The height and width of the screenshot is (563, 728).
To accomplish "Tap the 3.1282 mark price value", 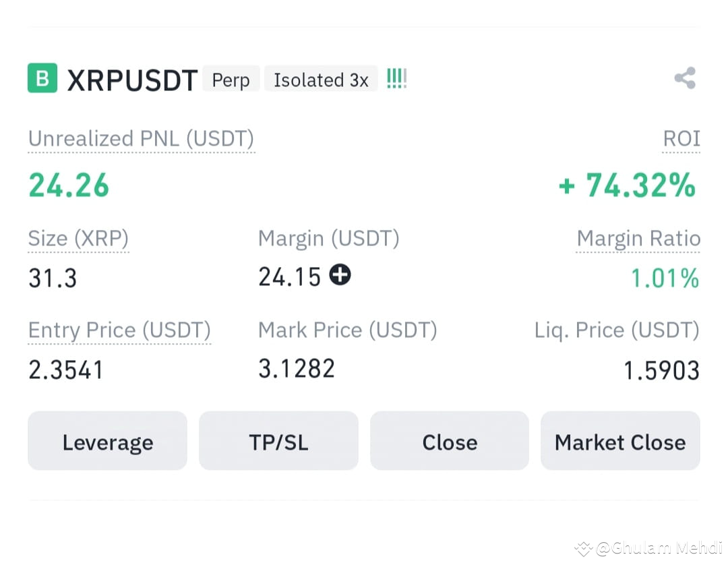I will coord(296,368).
